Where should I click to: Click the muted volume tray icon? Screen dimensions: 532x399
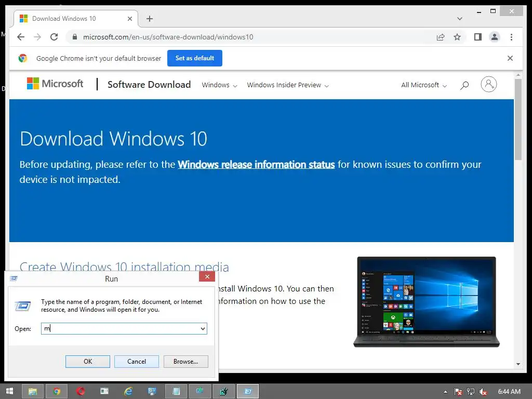tap(483, 392)
